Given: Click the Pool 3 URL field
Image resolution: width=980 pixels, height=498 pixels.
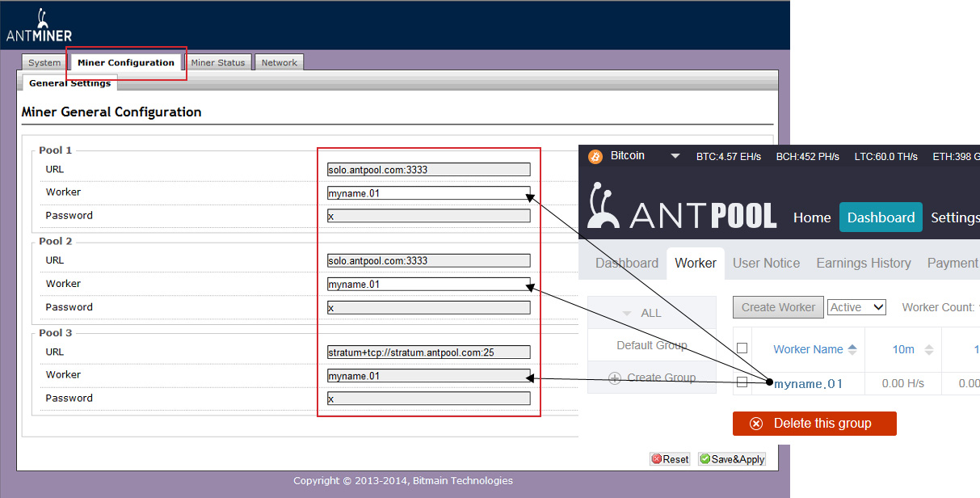Looking at the screenshot, I should (x=429, y=352).
